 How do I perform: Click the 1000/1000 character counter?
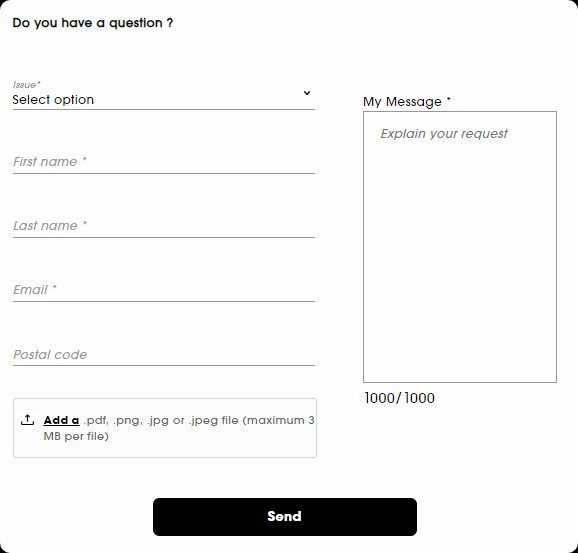pyautogui.click(x=400, y=398)
